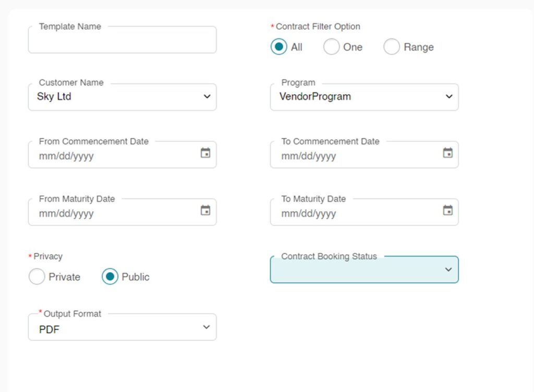Select the All contract filter option
Viewport: 534px width, 392px height.
[279, 47]
